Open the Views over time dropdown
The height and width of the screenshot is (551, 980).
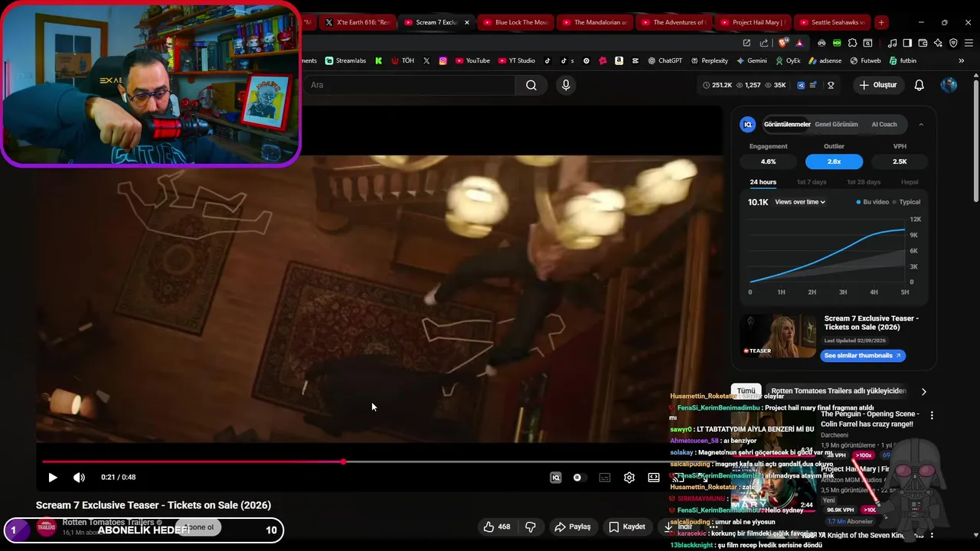click(x=800, y=202)
